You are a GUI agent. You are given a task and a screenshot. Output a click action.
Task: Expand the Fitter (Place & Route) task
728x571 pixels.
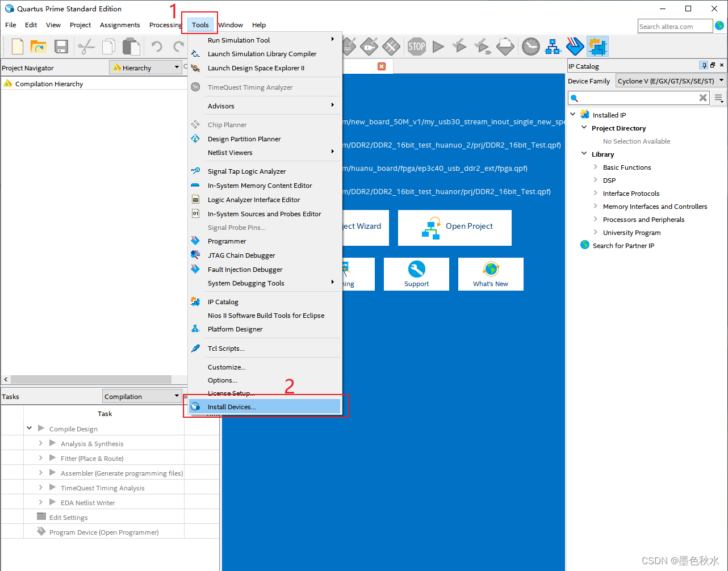click(x=40, y=457)
